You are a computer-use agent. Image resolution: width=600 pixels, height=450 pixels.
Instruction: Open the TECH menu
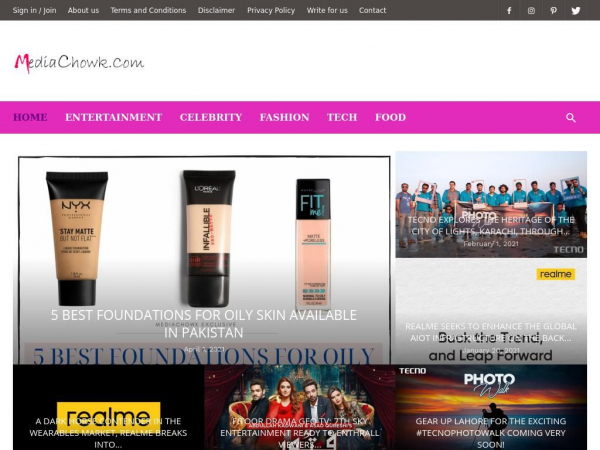[x=342, y=117]
